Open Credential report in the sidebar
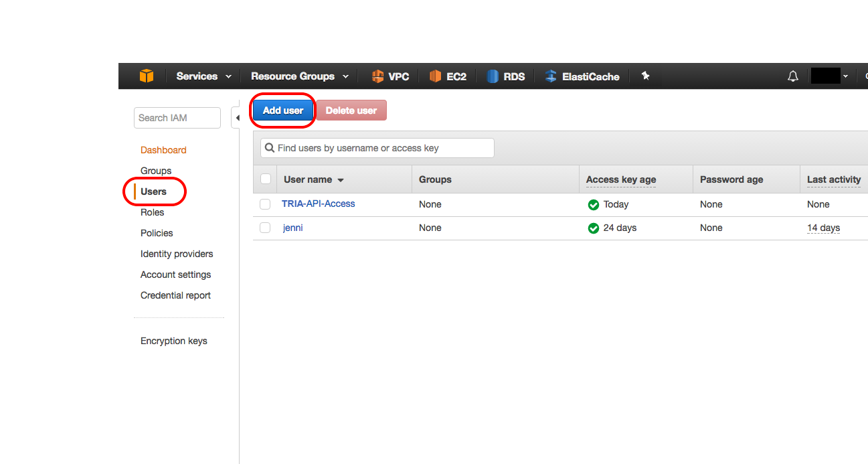Image resolution: width=868 pixels, height=464 pixels. [x=175, y=295]
